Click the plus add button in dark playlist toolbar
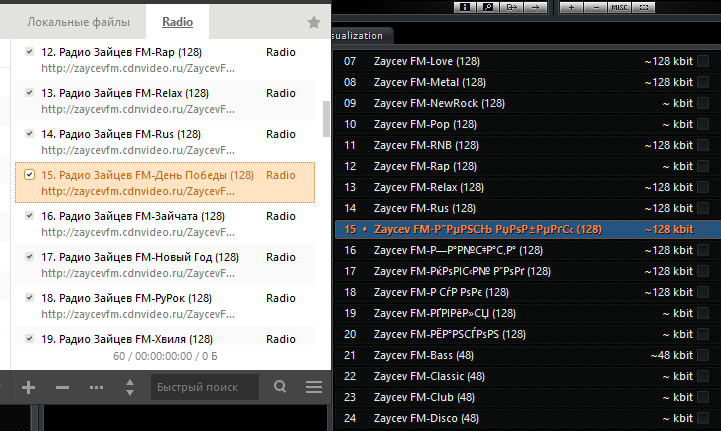The height and width of the screenshot is (431, 721). point(572,7)
